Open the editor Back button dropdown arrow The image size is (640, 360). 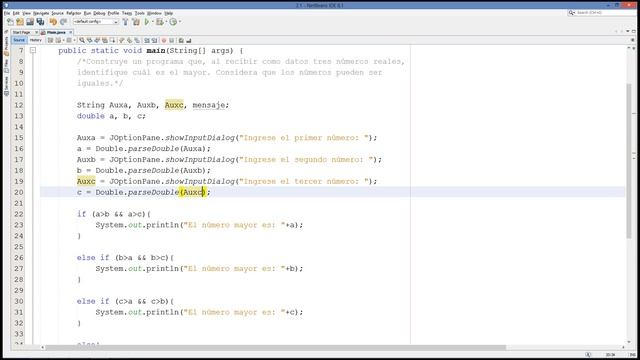click(x=63, y=40)
